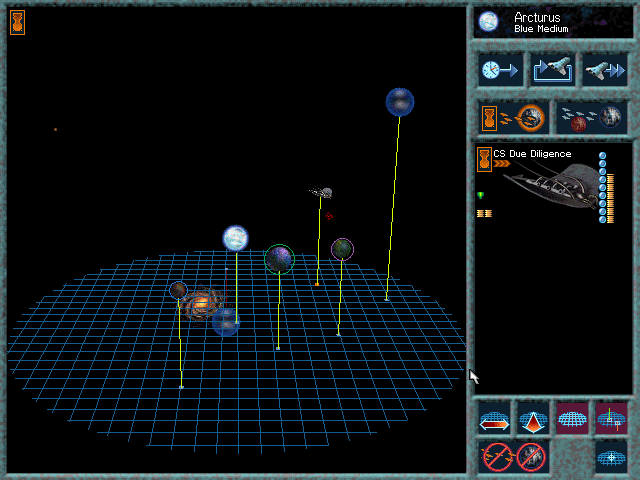Select the orange fleet and planet view button

pos(513,118)
